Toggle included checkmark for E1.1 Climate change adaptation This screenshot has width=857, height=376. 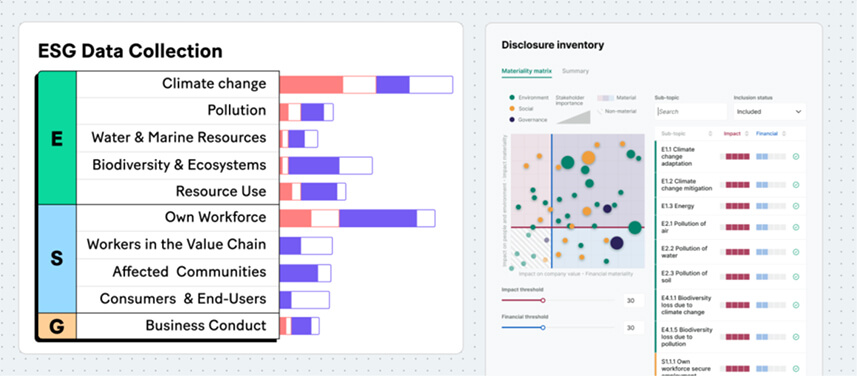tap(796, 156)
